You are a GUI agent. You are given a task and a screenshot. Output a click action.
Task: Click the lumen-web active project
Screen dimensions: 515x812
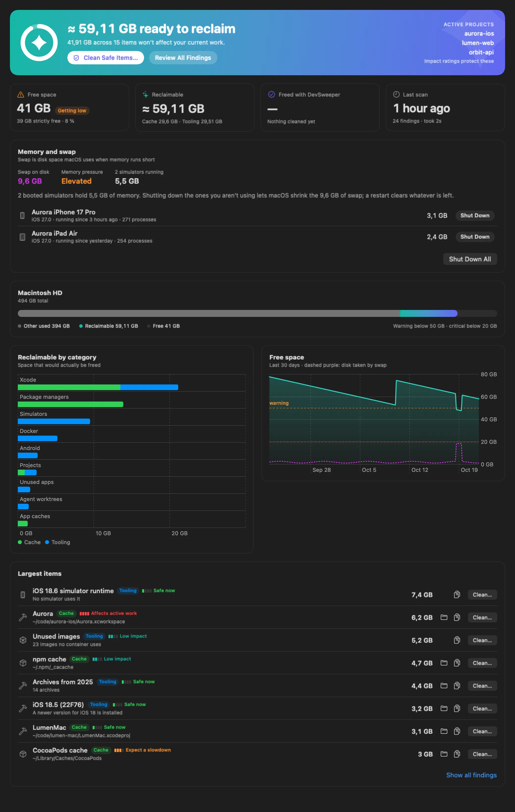point(478,43)
